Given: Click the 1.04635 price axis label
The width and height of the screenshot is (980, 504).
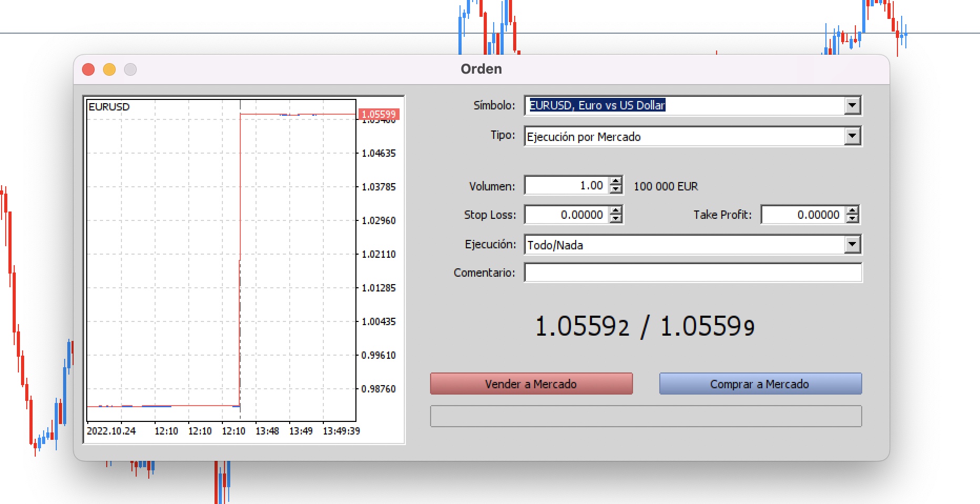Looking at the screenshot, I should [x=379, y=153].
